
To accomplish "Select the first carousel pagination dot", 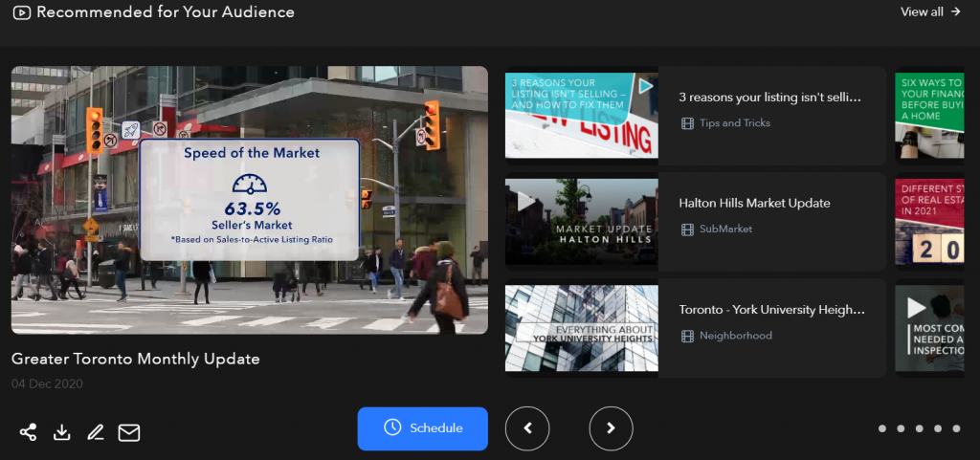I will tap(882, 428).
